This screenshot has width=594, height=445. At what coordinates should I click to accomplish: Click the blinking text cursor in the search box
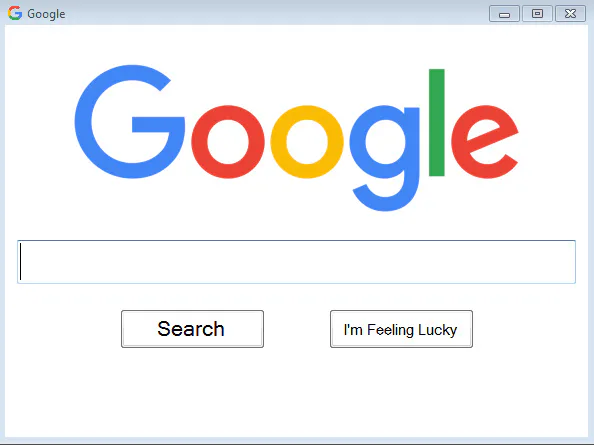[20, 262]
